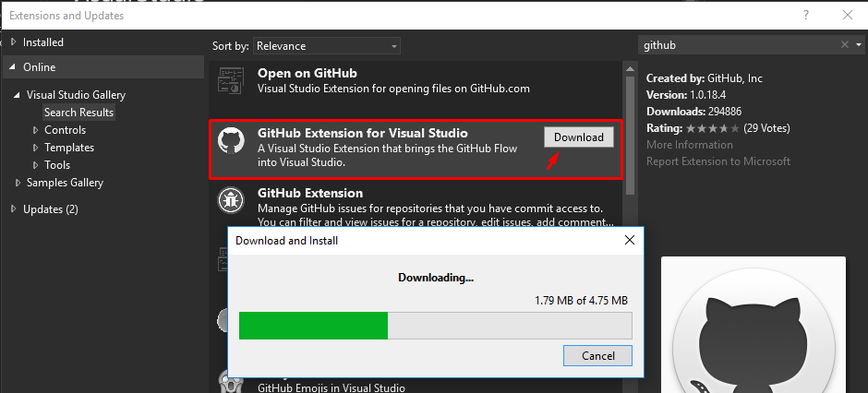Select Search Results in the tree
The image size is (868, 393).
click(x=78, y=113)
